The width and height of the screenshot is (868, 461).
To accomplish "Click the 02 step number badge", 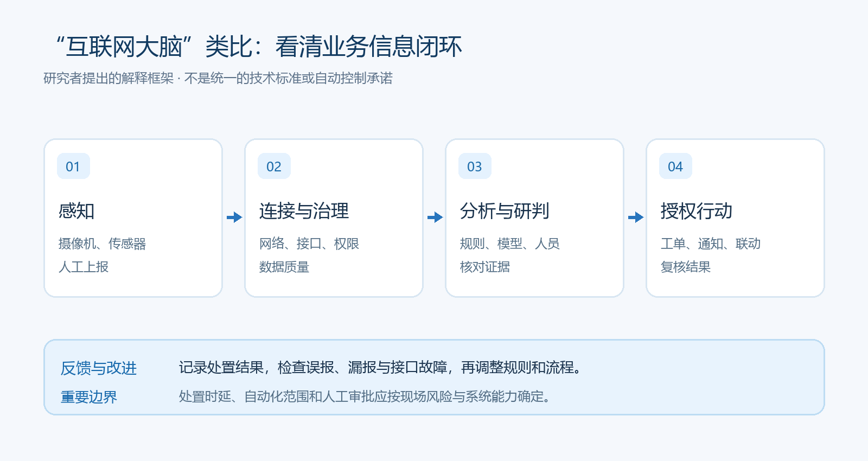I will (274, 166).
